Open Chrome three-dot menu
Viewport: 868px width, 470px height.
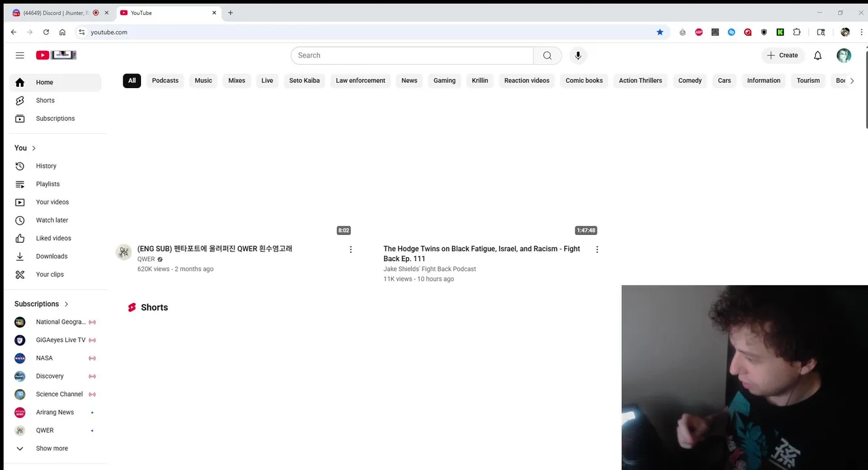tap(861, 32)
